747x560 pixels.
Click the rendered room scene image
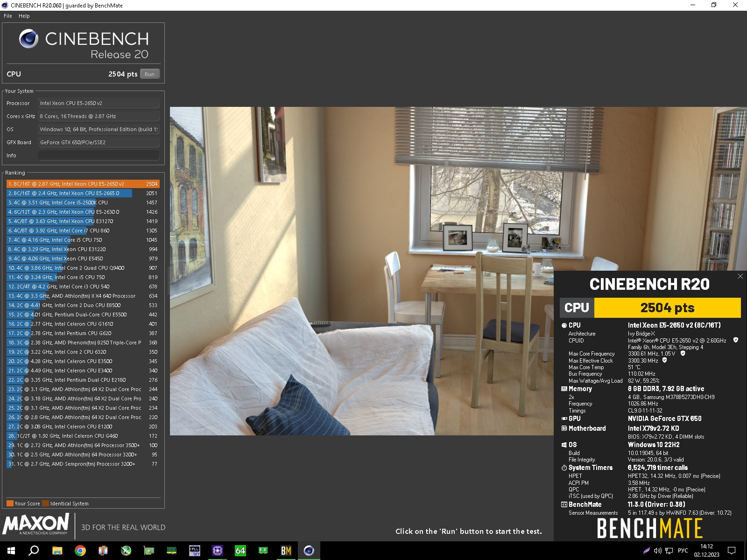pos(362,271)
